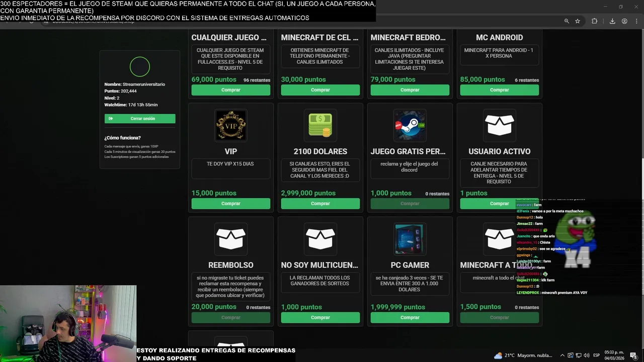This screenshot has width=644, height=362.
Task: Click greyed Comprar under MINECRAFT A TODO
Action: [x=500, y=317]
